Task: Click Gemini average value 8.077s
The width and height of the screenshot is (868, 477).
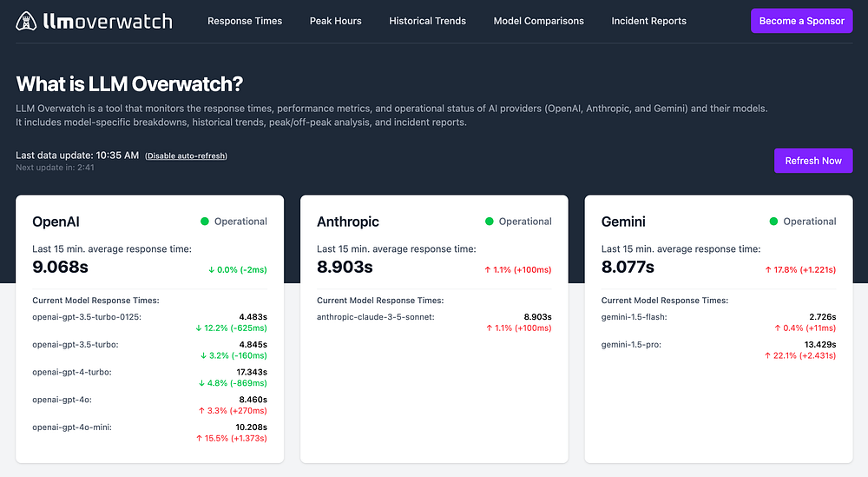Action: (628, 267)
